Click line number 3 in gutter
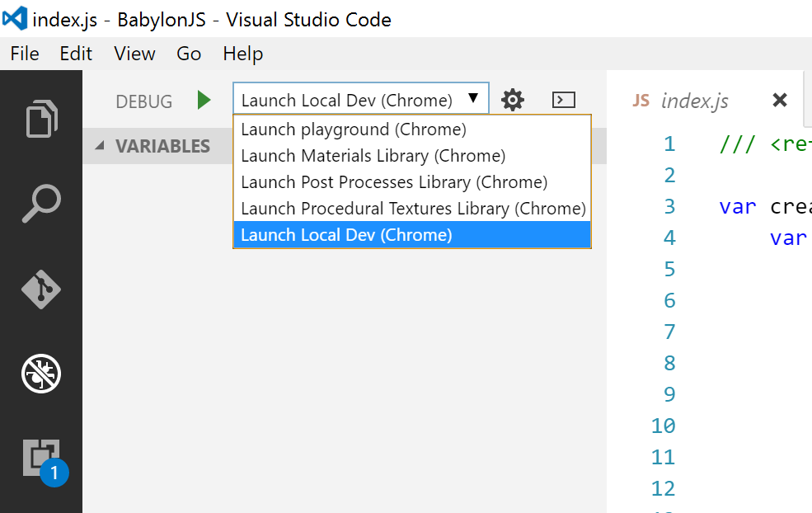 click(x=669, y=207)
